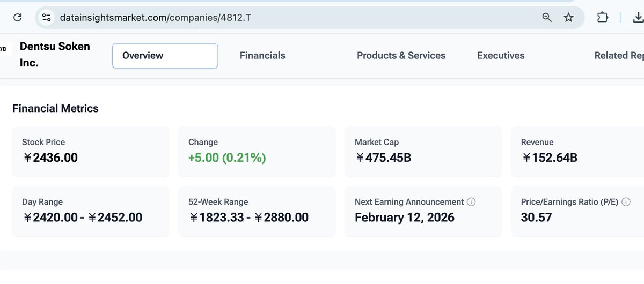This screenshot has width=644, height=284.
Task: Click the Change label
Action: [203, 142]
